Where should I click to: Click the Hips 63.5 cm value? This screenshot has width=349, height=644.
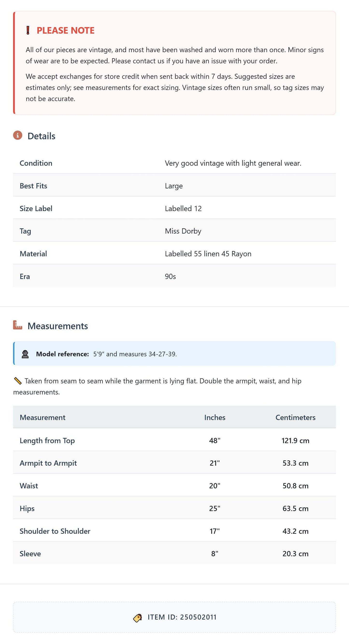click(x=295, y=508)
